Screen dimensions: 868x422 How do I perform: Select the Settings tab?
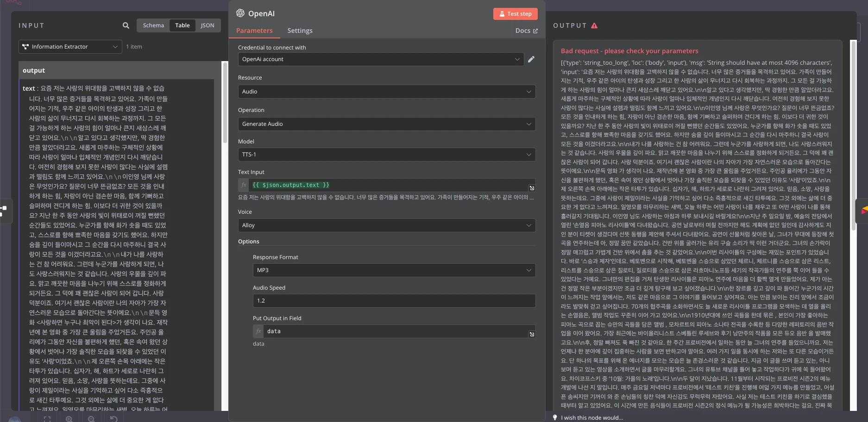tap(300, 31)
